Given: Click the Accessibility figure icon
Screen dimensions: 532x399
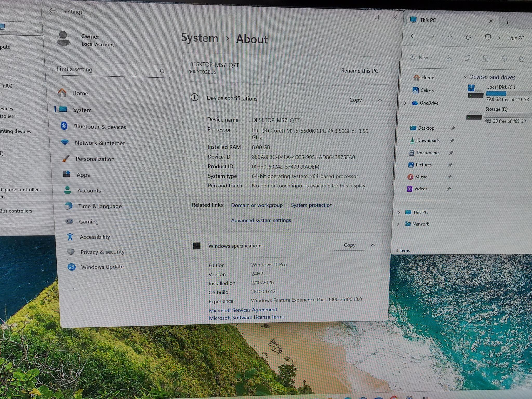Looking at the screenshot, I should (x=70, y=236).
